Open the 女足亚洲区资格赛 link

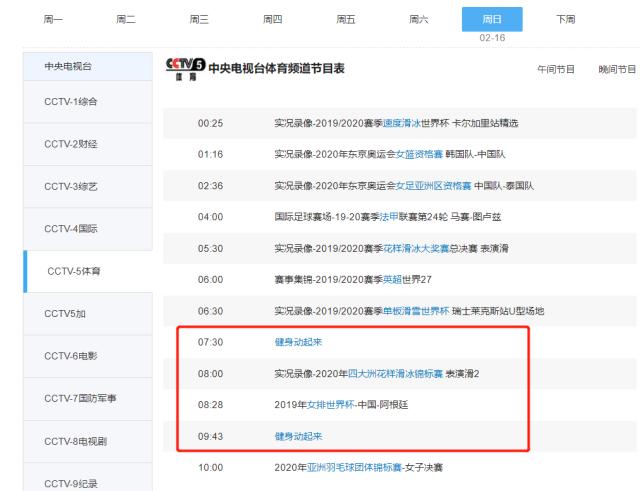434,186
